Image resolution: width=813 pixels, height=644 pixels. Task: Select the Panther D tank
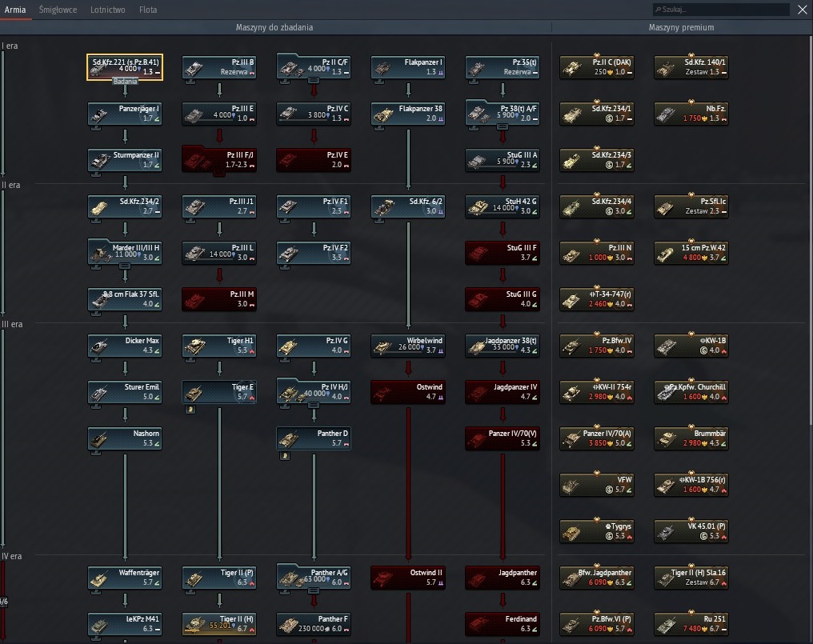(314, 438)
